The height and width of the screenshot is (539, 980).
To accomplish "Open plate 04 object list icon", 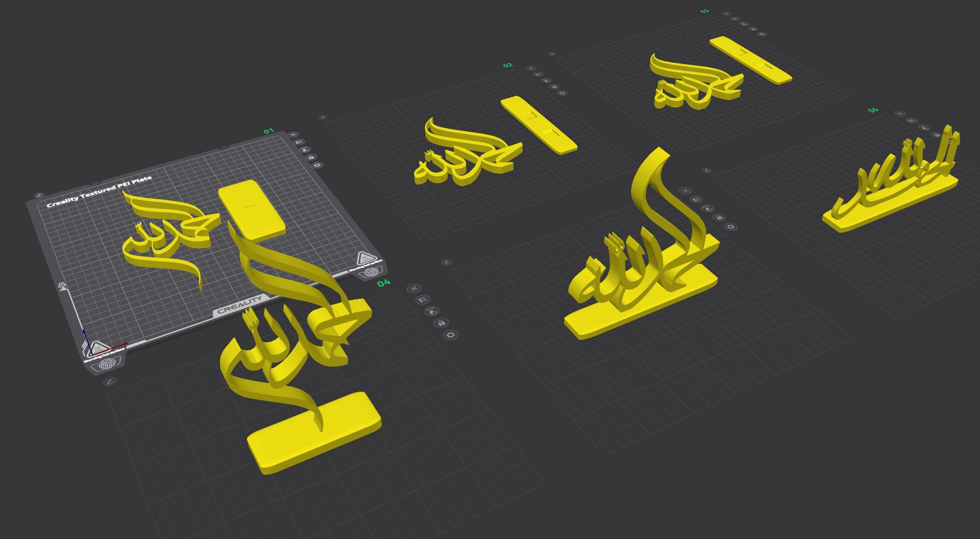I will (x=423, y=299).
